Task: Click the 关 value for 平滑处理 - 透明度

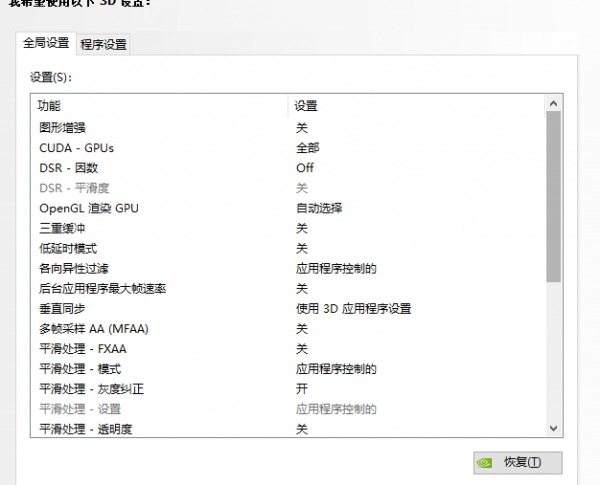Action: coord(302,429)
